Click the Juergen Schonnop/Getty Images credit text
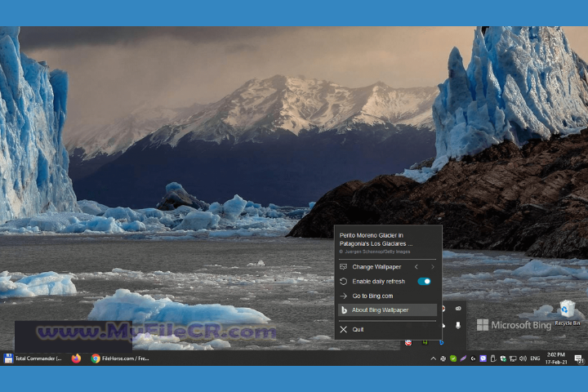 375,252
